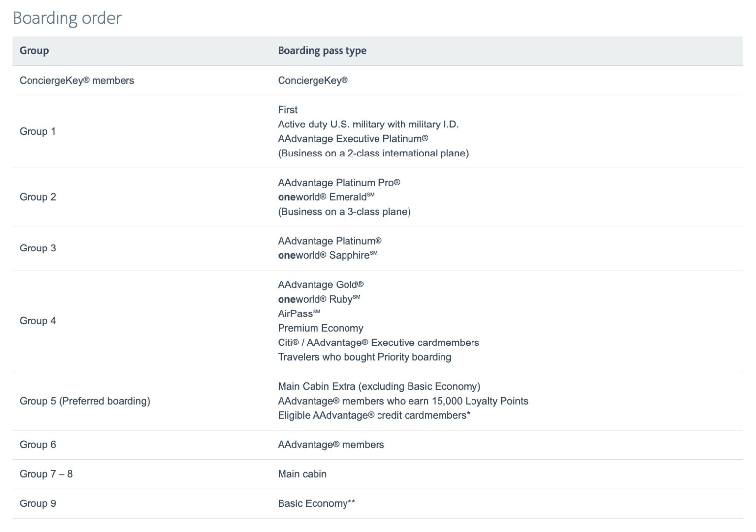Viewport: 756px width, 532px height.
Task: Click the "Group 2" row label
Action: (x=38, y=197)
